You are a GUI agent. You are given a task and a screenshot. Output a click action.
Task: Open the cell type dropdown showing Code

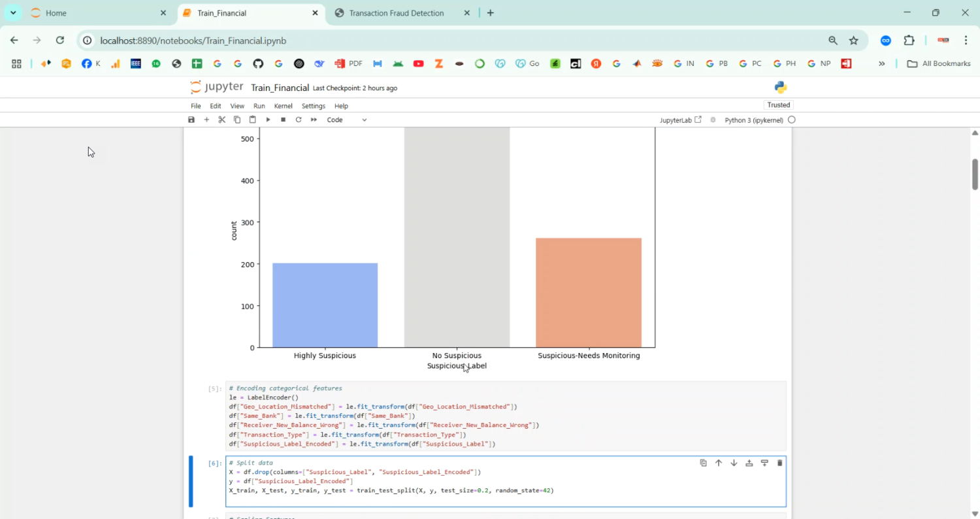[346, 120]
